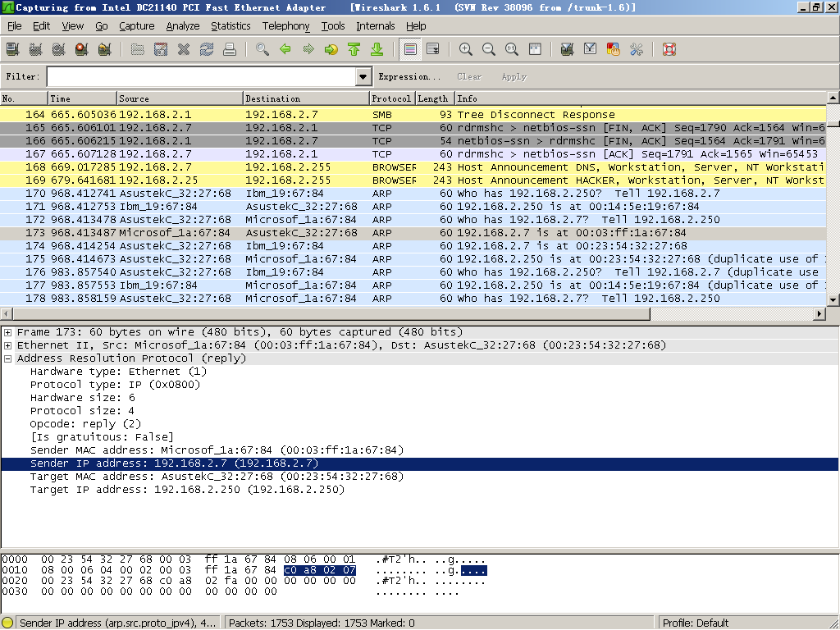Reset zoom to normal size 1:1
Image resolution: width=840 pixels, height=630 pixels.
[x=512, y=50]
